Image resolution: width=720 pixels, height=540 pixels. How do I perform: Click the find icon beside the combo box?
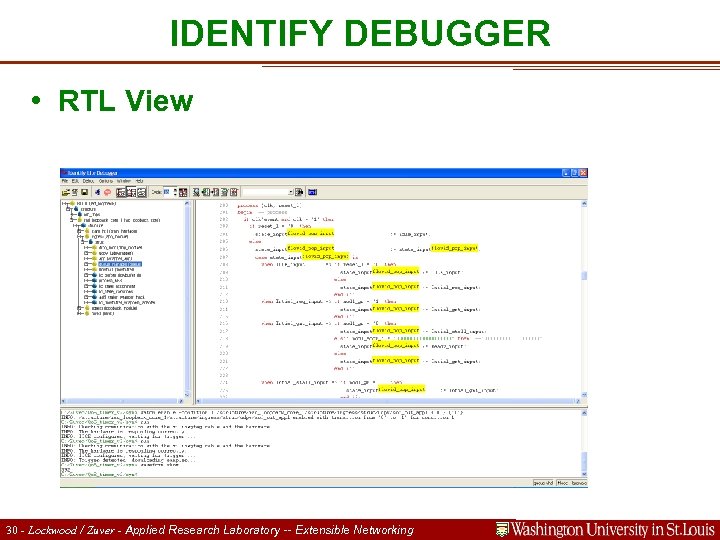[299, 192]
